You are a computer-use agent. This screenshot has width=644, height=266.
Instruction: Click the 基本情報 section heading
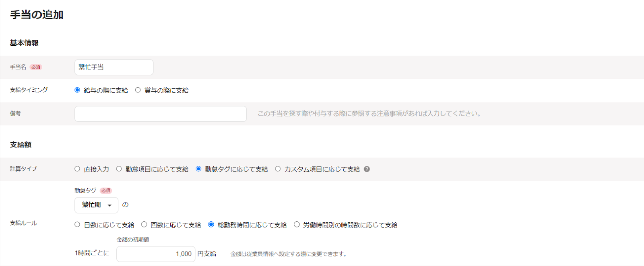tap(24, 43)
